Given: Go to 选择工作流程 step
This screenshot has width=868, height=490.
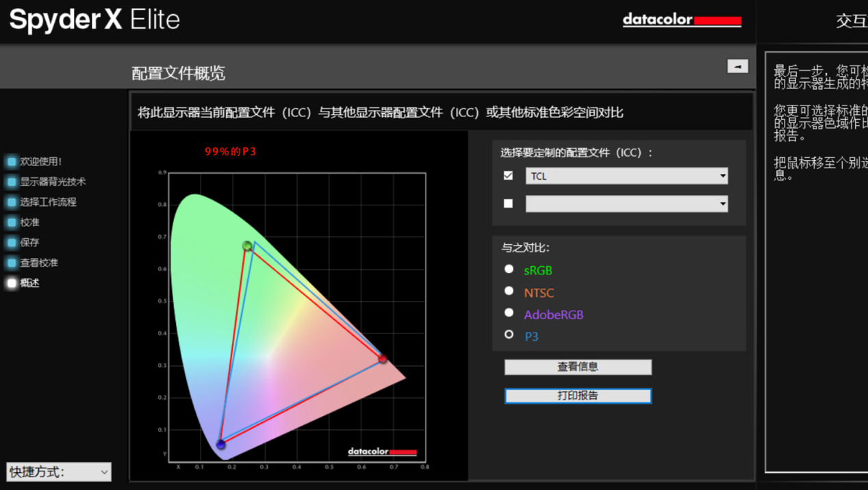Looking at the screenshot, I should 48,202.
